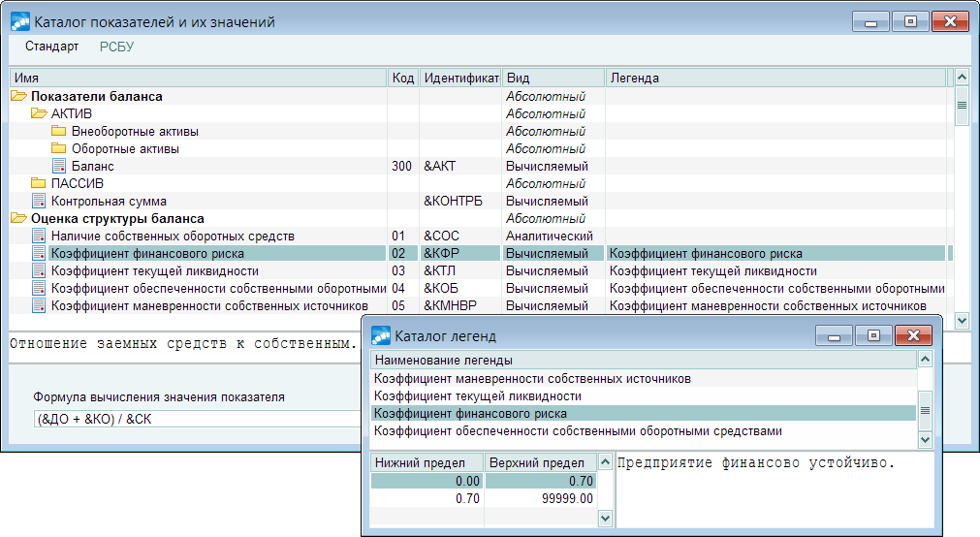Click legend list scrollbar down arrow

point(925,440)
